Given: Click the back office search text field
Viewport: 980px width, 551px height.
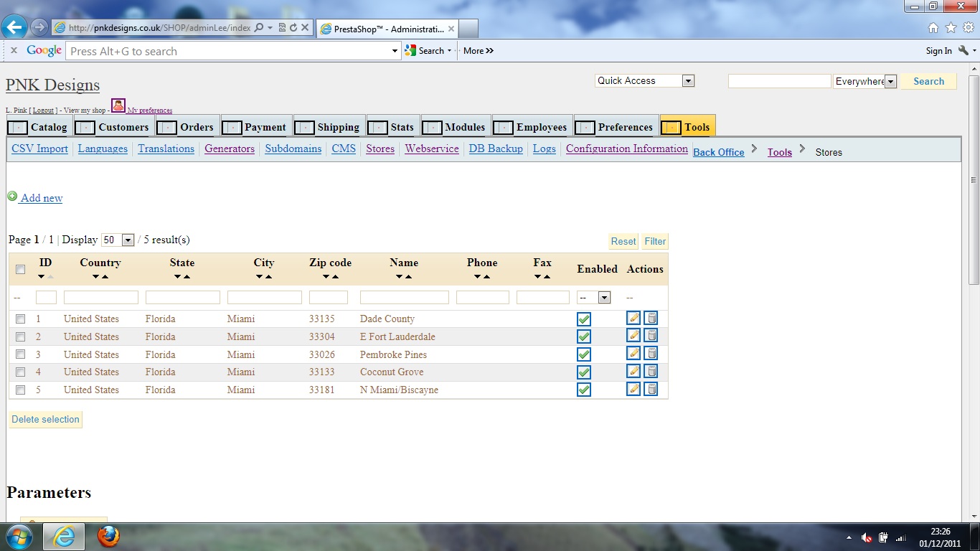Looking at the screenshot, I should 780,81.
